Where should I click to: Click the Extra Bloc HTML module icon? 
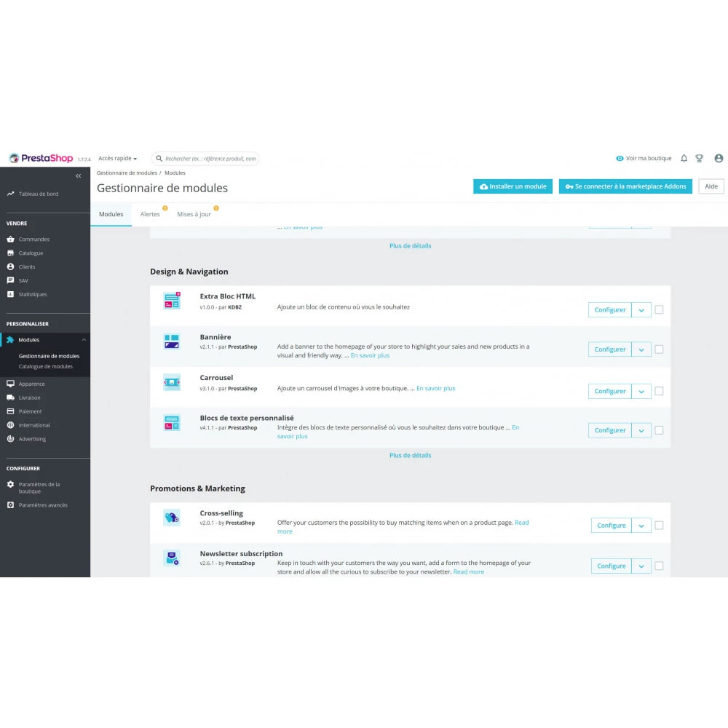(x=172, y=301)
